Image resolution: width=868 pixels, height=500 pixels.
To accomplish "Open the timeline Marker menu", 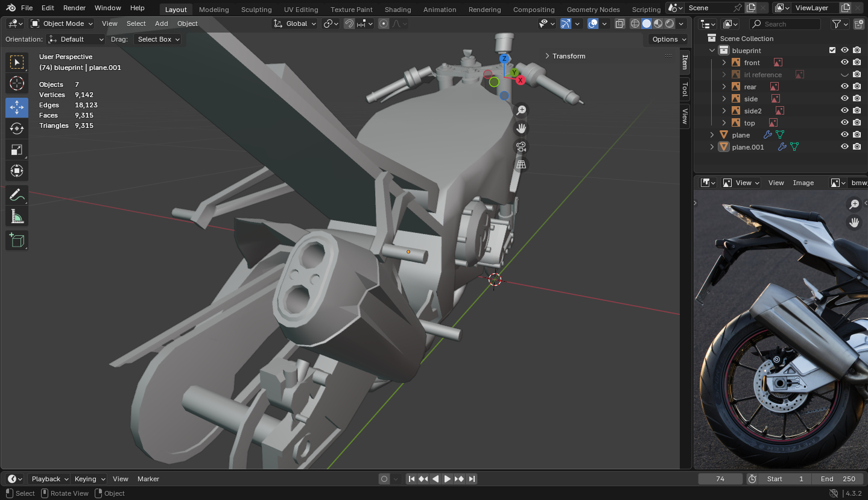I will pyautogui.click(x=148, y=479).
